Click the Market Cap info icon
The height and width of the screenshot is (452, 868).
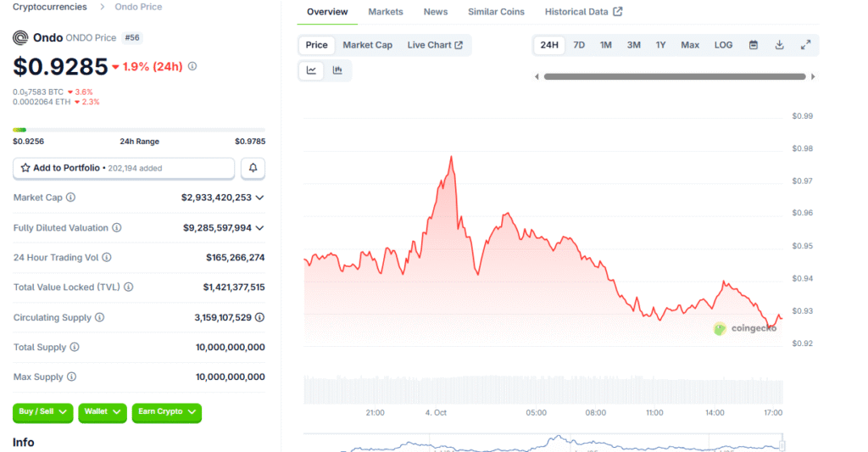tap(71, 198)
